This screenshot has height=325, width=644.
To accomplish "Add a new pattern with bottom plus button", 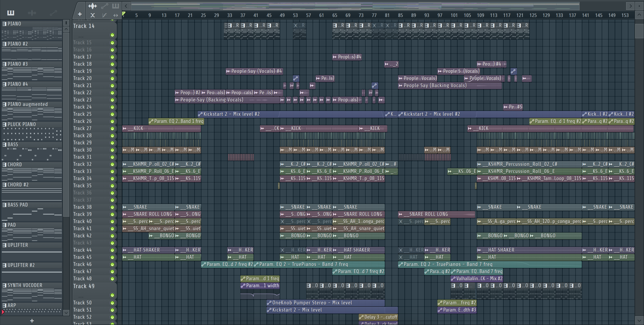I will click(32, 321).
